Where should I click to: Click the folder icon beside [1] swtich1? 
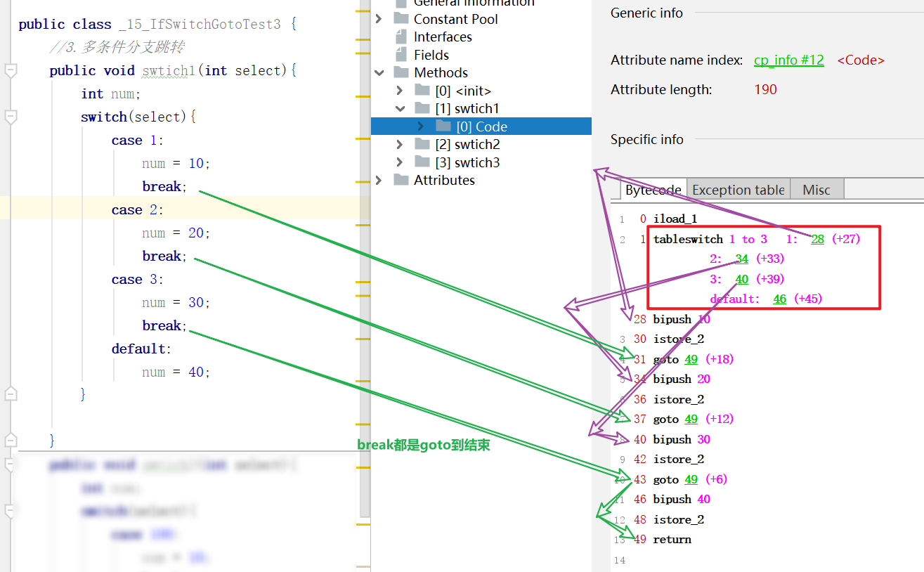[422, 108]
